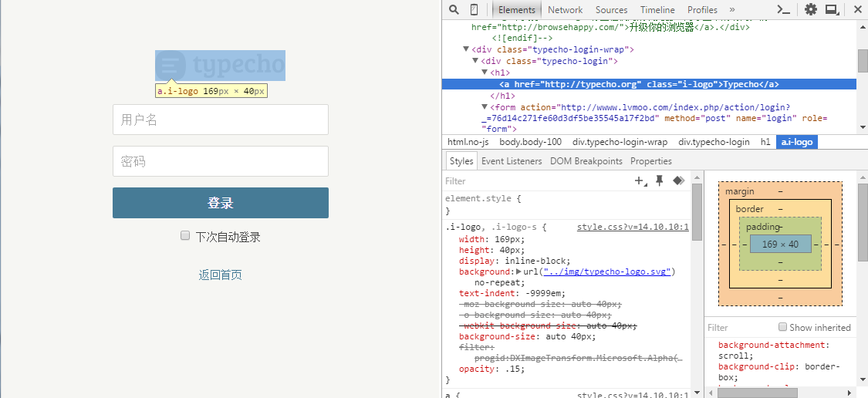Click the animation diamond icon in Styles

[678, 180]
